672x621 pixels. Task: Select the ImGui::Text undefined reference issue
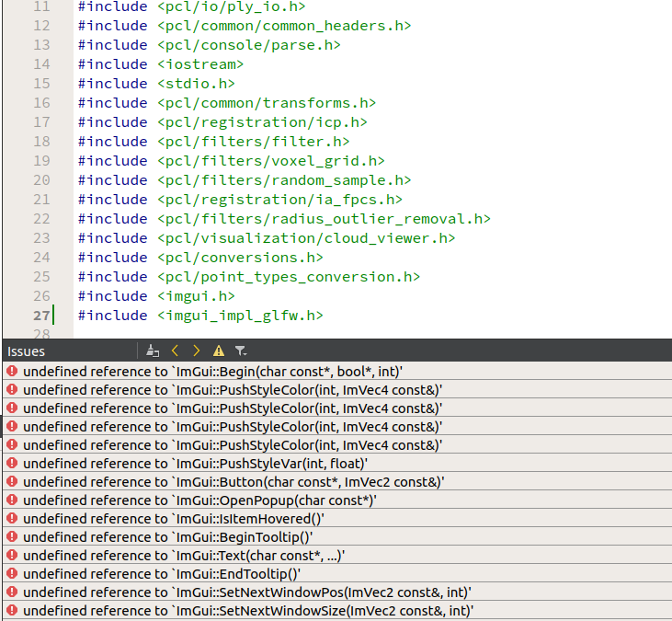(337, 556)
